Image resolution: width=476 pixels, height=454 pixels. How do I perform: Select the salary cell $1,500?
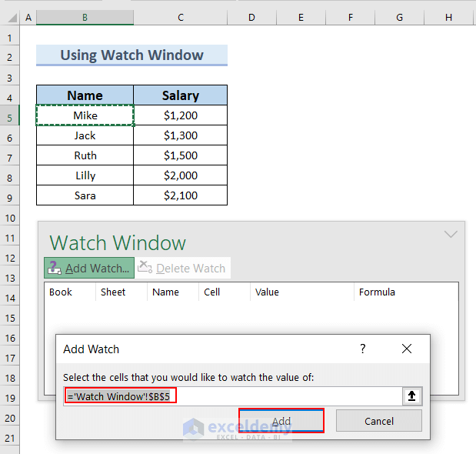click(x=181, y=155)
